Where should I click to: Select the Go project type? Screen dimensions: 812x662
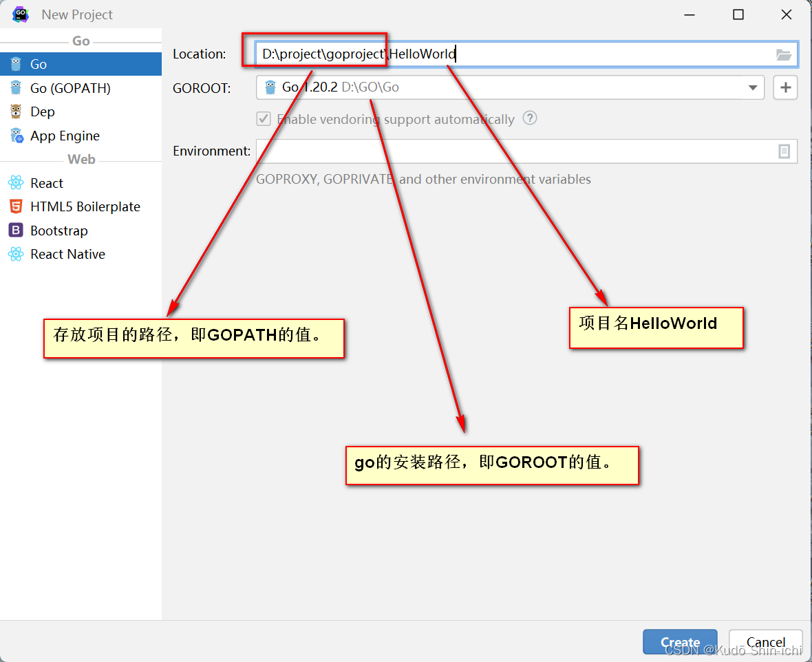81,64
